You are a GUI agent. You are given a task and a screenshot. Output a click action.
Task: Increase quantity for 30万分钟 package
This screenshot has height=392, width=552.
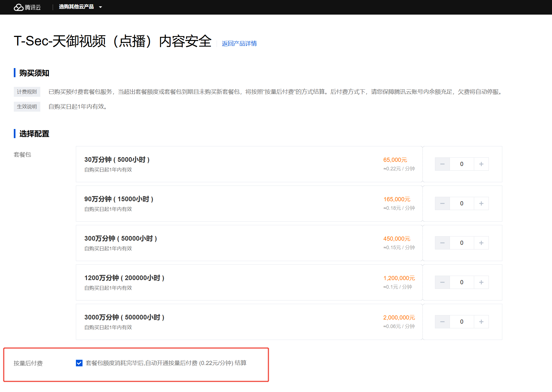pos(481,164)
